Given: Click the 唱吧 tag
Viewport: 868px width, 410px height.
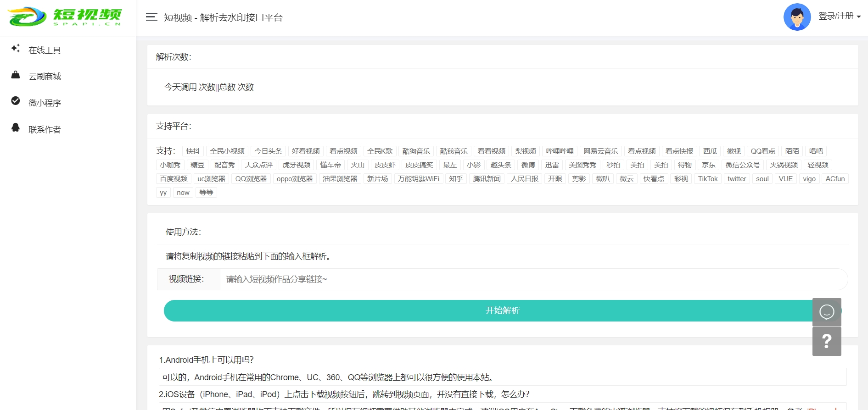Looking at the screenshot, I should 816,151.
